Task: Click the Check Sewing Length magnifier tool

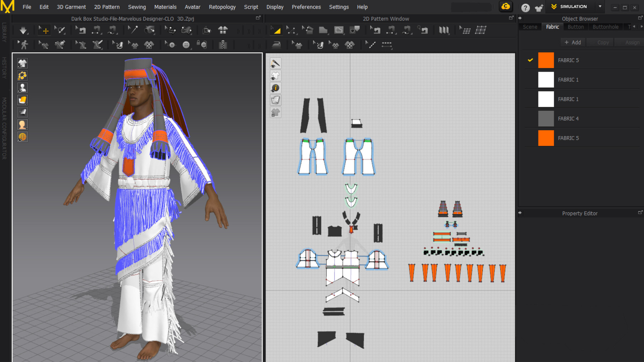Action: [x=423, y=30]
